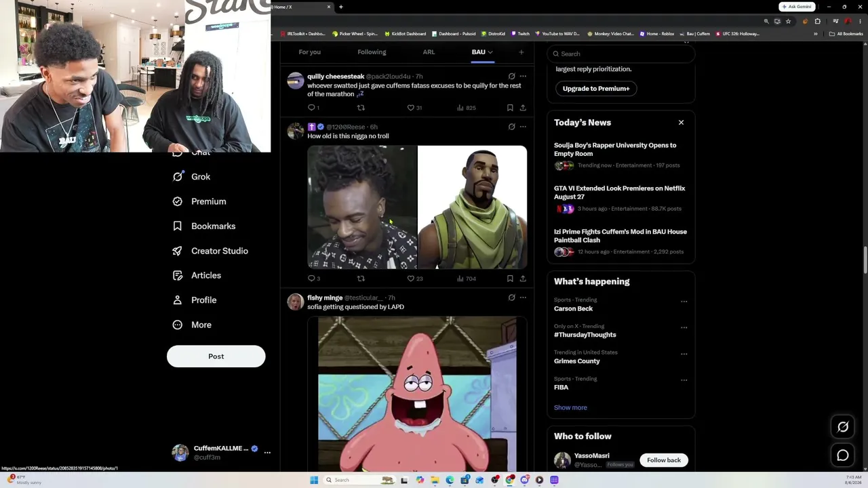The width and height of the screenshot is (868, 488).
Task: Open the DistroKid bookmark
Action: point(493,34)
